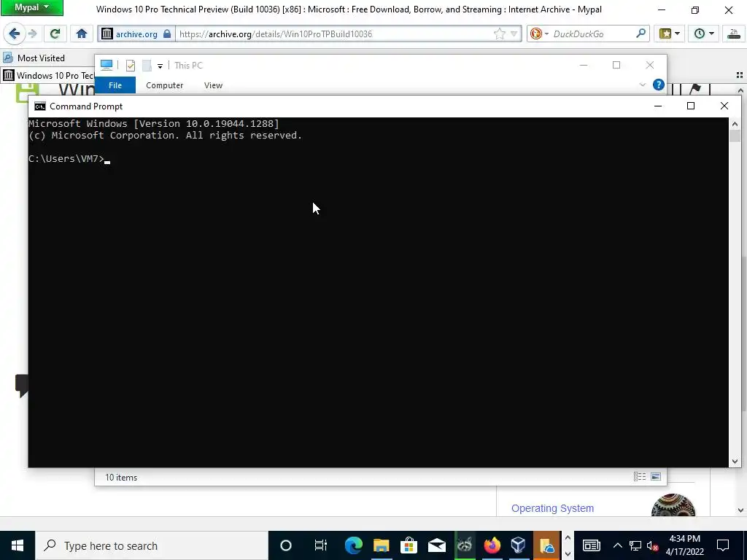The height and width of the screenshot is (560, 747).
Task: Run search with the magnifier icon
Action: (x=640, y=34)
